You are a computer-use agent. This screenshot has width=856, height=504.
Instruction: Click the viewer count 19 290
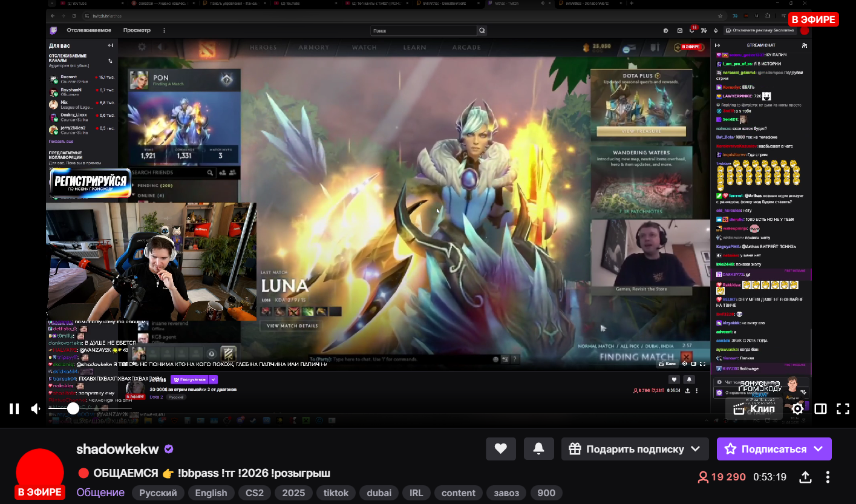722,477
